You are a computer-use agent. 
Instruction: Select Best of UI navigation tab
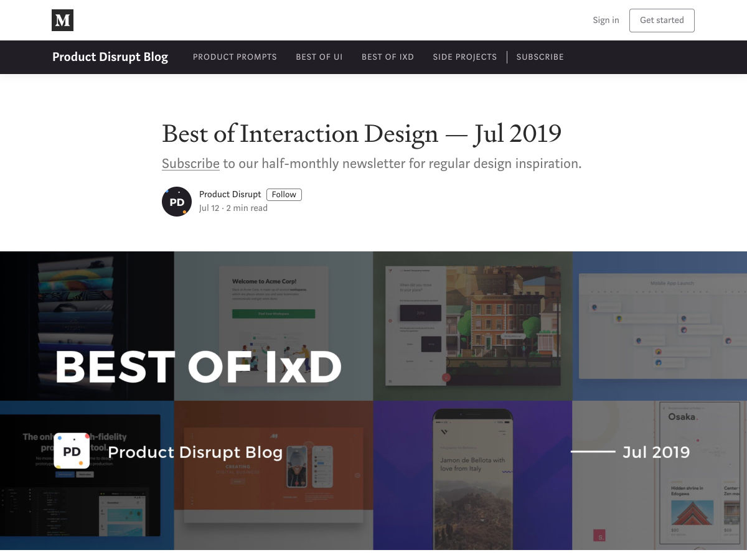[x=319, y=57]
